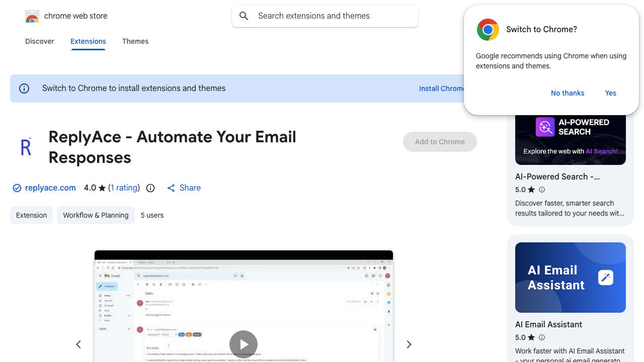Click the verified badge next to replyace.com
Viewport: 644px width, 362px height.
tap(17, 188)
